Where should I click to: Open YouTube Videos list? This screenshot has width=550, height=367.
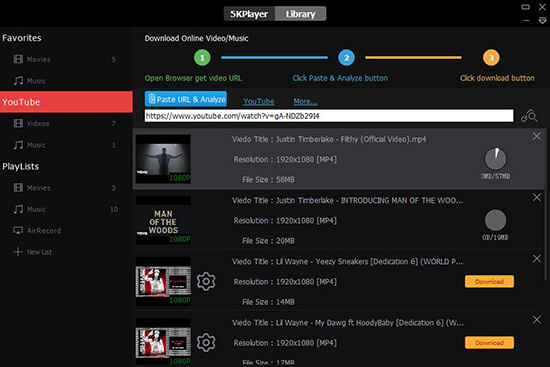[66, 124]
